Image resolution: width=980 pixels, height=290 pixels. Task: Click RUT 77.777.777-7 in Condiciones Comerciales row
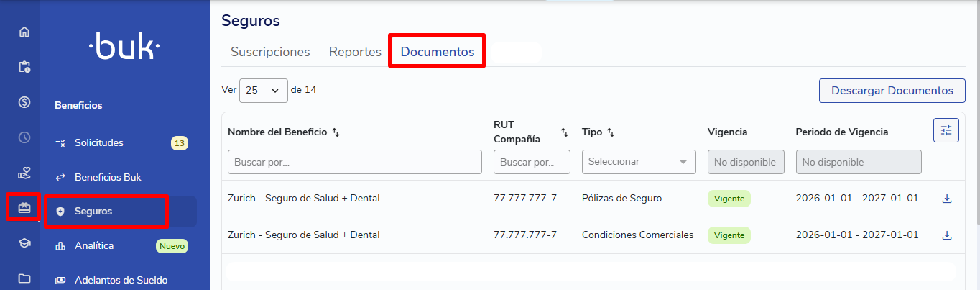[x=525, y=235]
